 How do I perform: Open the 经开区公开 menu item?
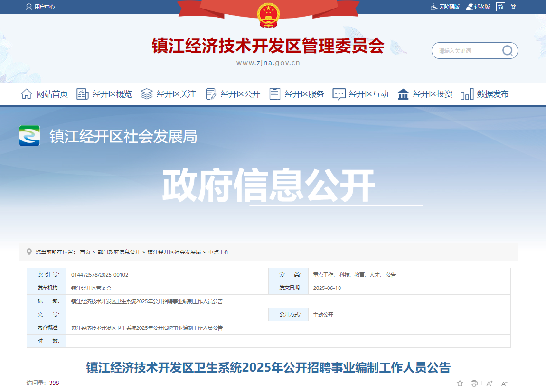coord(240,94)
